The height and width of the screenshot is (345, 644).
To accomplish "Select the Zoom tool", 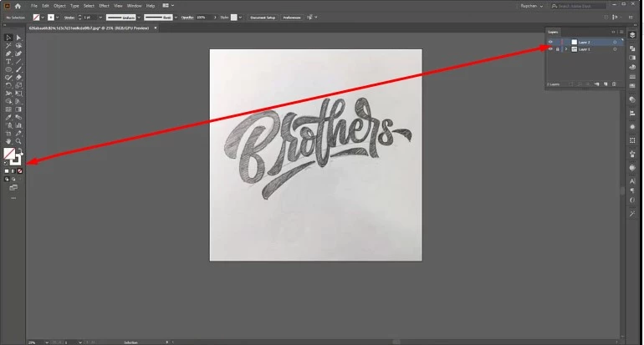I will click(x=18, y=141).
